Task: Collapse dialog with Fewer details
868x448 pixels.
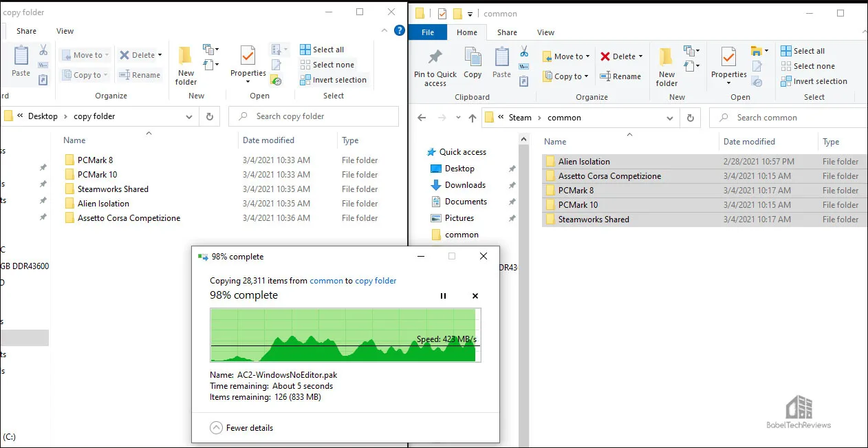Action: point(241,427)
